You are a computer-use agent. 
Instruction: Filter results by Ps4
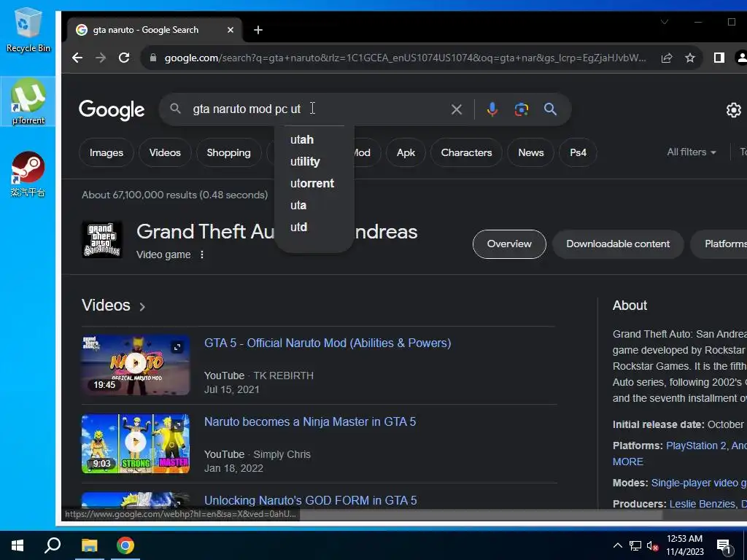click(x=578, y=153)
